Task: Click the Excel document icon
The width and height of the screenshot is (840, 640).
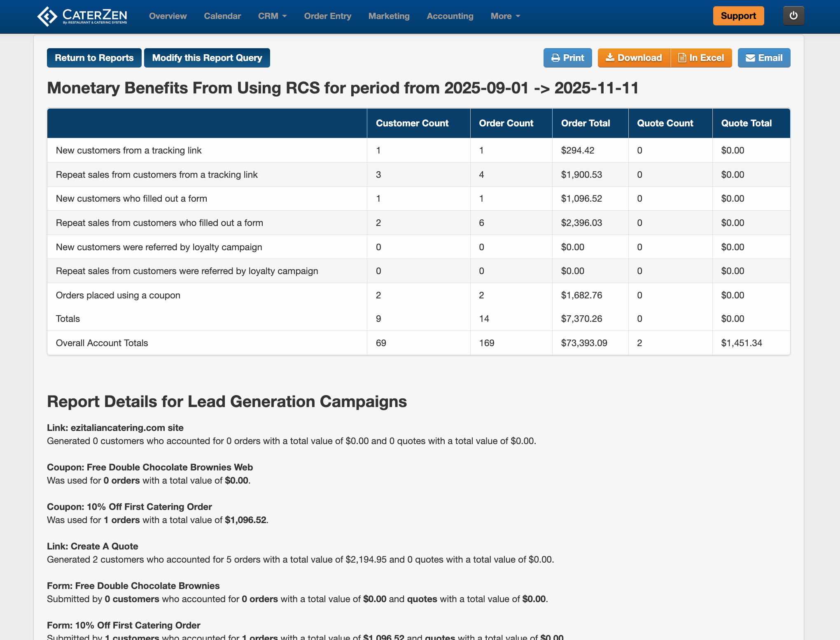Action: [682, 58]
